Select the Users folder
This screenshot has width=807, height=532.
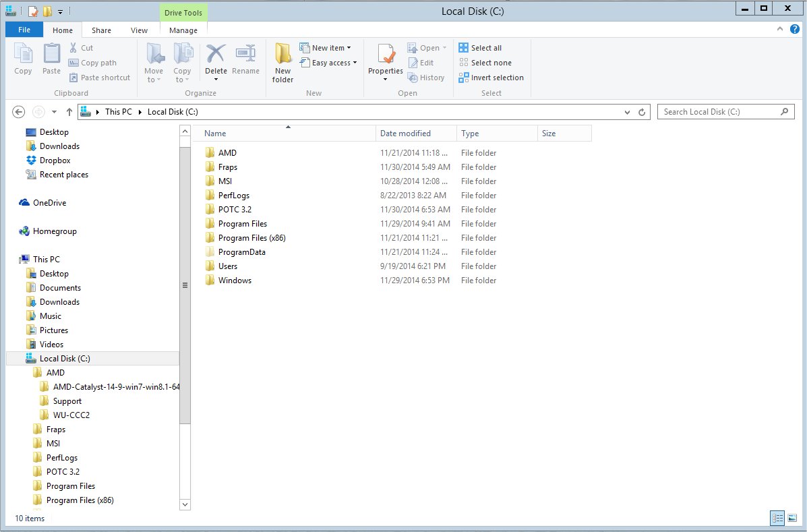(221, 266)
